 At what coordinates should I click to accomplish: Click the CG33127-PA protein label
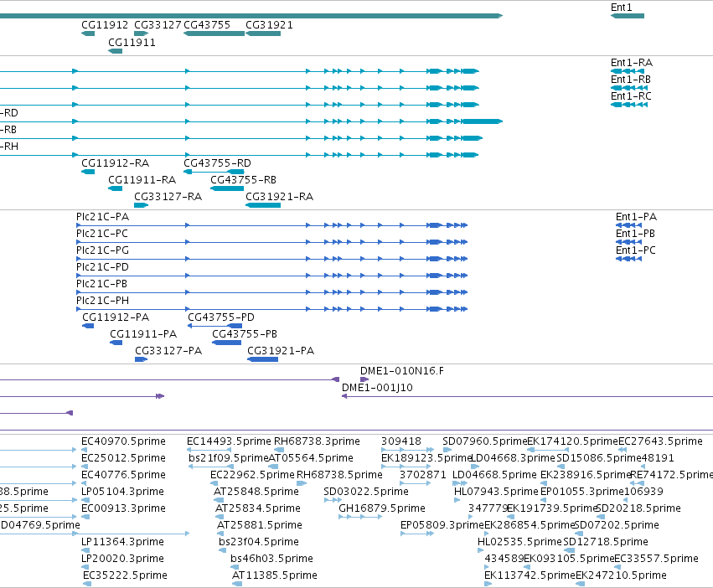coord(168,351)
